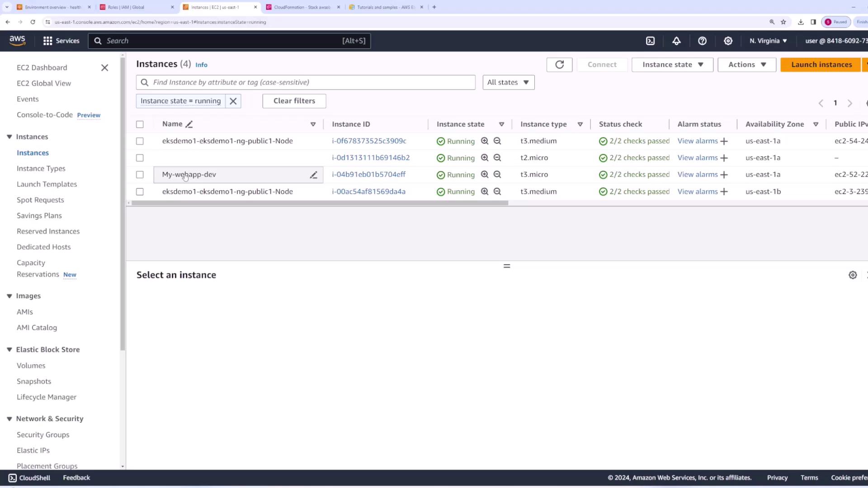The image size is (868, 488).
Task: Click add alarm plus icon for i-00ac54af81569da4a
Action: (724, 192)
